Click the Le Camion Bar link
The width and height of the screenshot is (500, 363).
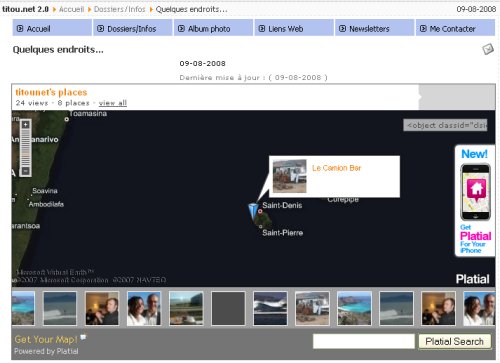coord(336,168)
